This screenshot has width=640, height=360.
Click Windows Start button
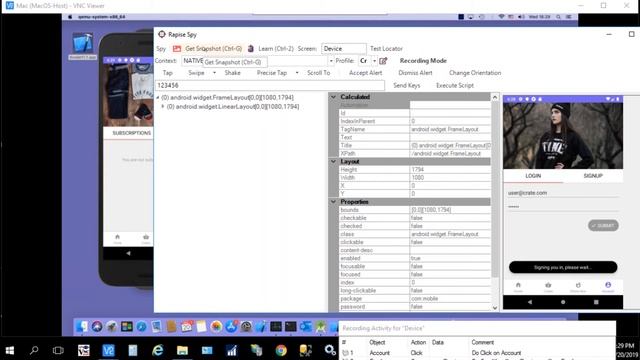click(x=10, y=350)
